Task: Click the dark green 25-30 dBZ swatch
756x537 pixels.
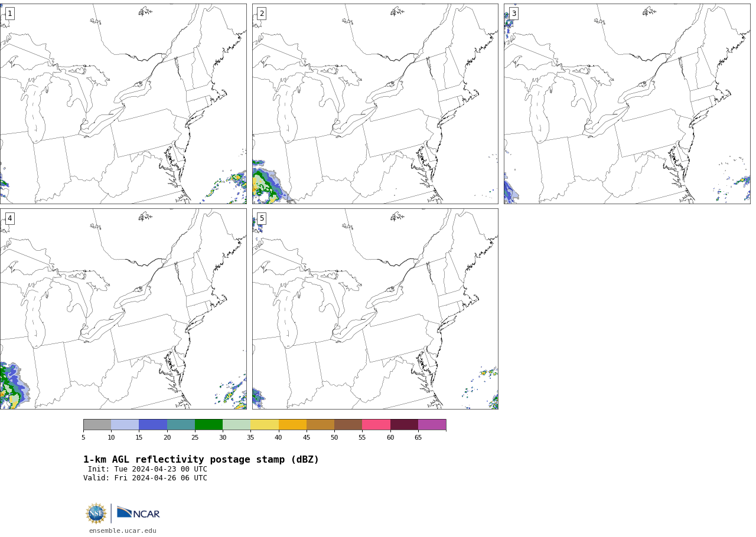Action: 208,425
